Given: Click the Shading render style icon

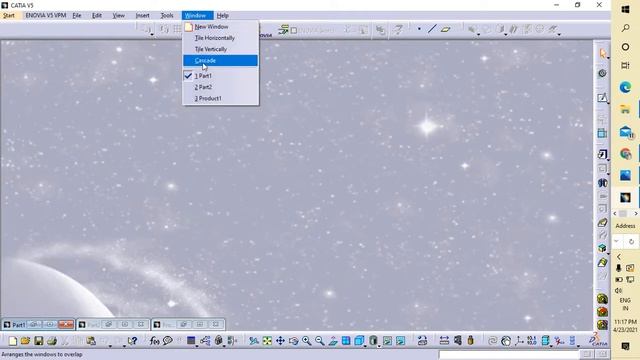Looking at the screenshot, I should point(373,340).
